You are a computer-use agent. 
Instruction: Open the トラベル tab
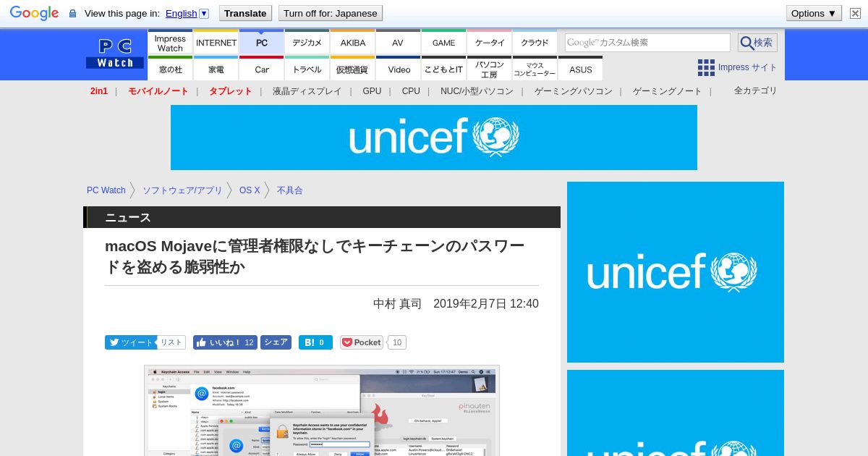(x=307, y=69)
